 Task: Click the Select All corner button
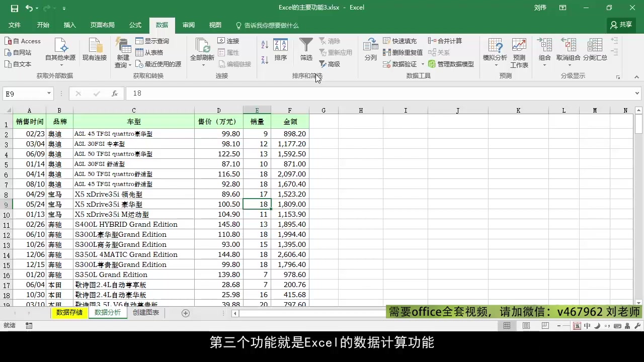point(7,110)
